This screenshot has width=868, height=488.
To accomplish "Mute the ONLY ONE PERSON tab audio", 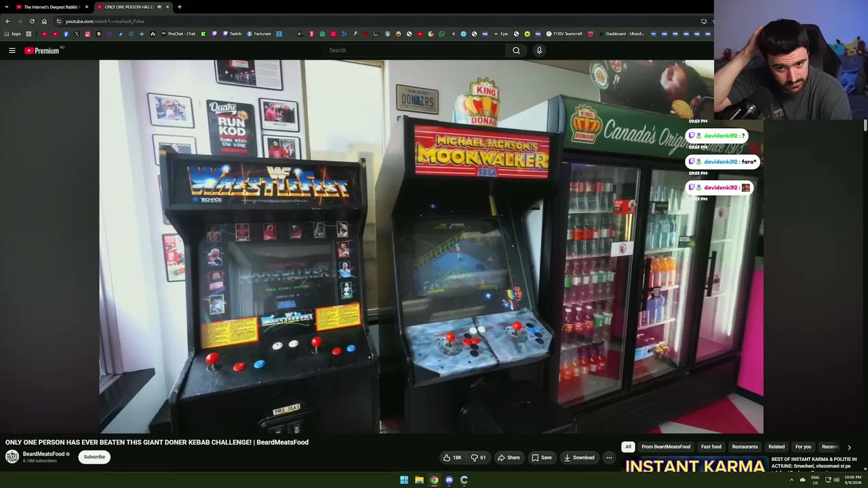I will click(x=159, y=7).
